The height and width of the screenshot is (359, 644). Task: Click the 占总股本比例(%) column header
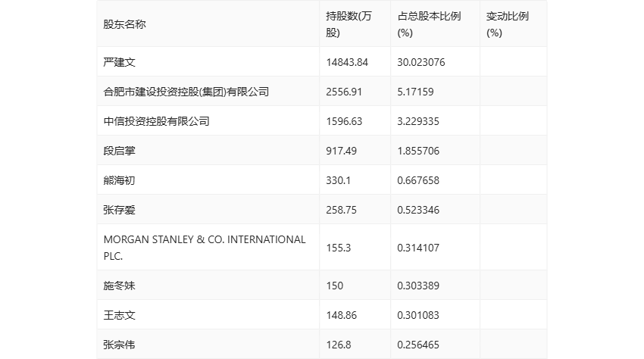point(429,24)
